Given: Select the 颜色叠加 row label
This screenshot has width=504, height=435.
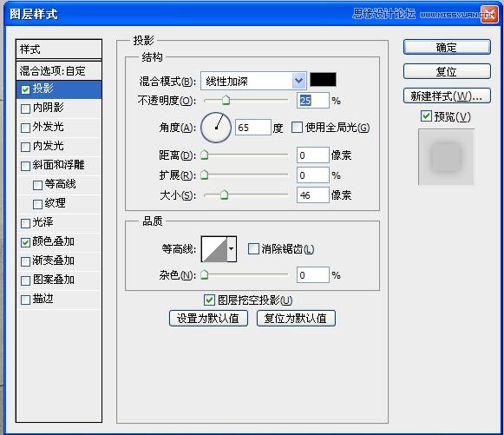Looking at the screenshot, I should (x=54, y=241).
